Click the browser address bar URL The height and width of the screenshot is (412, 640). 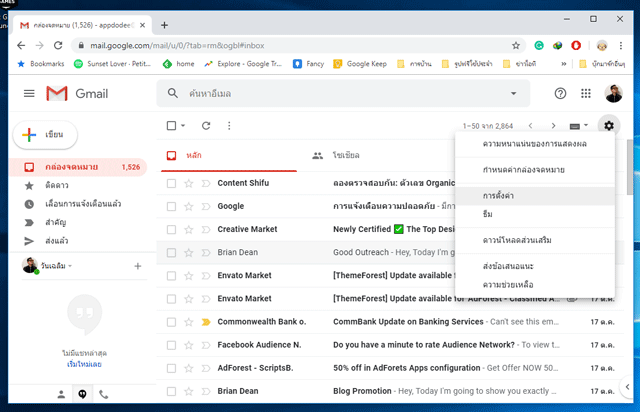pos(177,45)
